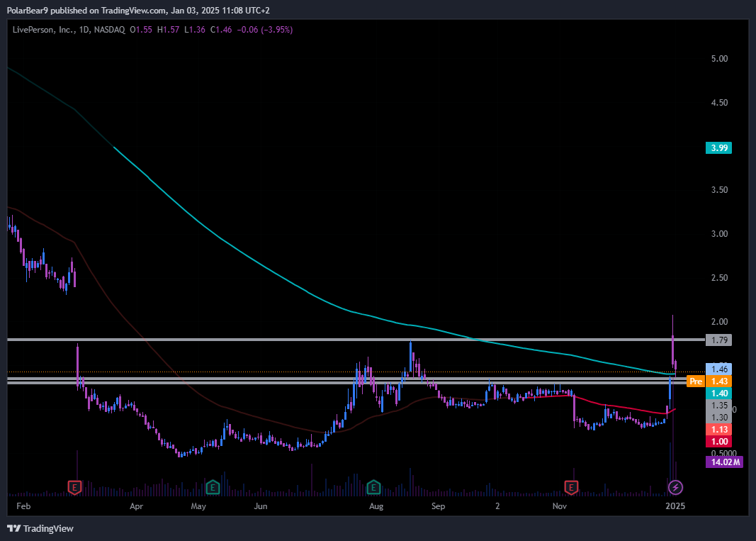Click the purple lightning bolt icon above 2025
This screenshot has width=756, height=541.
click(676, 487)
